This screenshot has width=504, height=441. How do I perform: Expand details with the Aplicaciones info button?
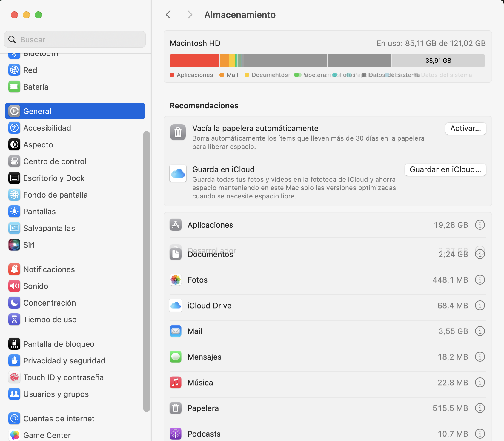[480, 225]
